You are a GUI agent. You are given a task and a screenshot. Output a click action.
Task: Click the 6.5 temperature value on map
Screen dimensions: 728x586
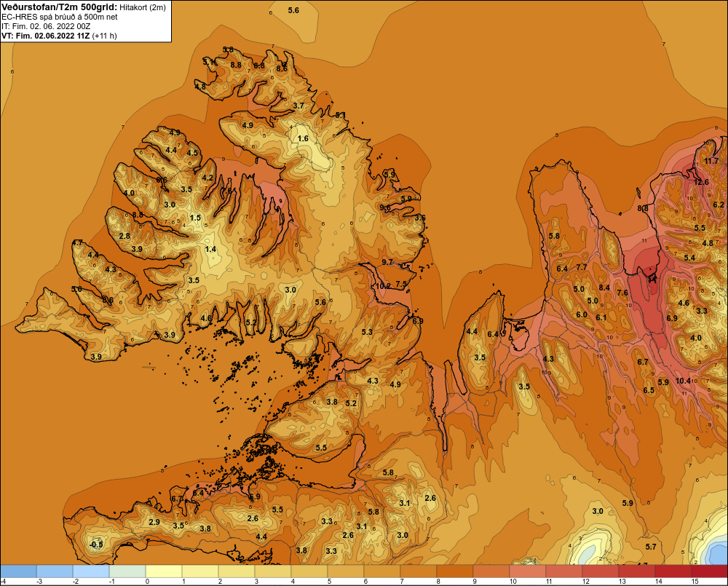tap(649, 390)
